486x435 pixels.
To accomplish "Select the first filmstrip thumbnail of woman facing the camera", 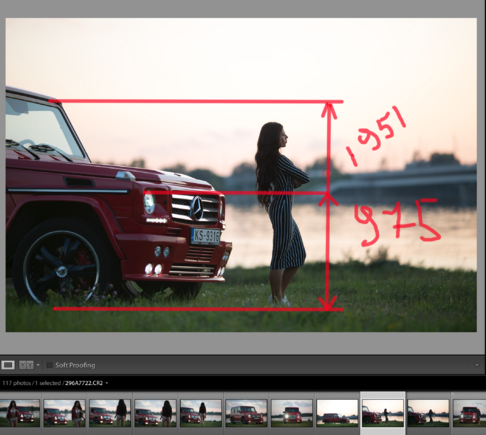I will pyautogui.click(x=20, y=413).
